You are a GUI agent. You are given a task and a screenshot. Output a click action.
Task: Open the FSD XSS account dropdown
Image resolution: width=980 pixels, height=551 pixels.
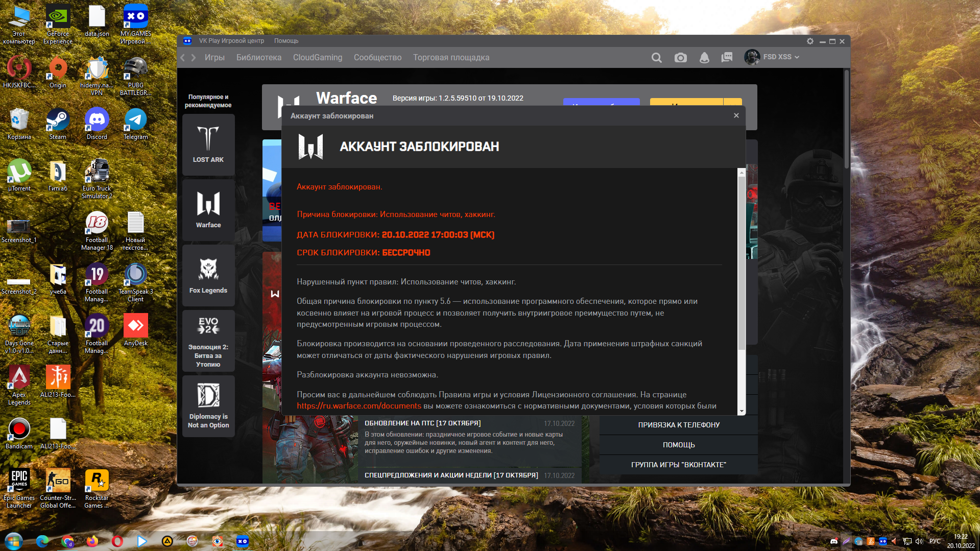click(772, 57)
